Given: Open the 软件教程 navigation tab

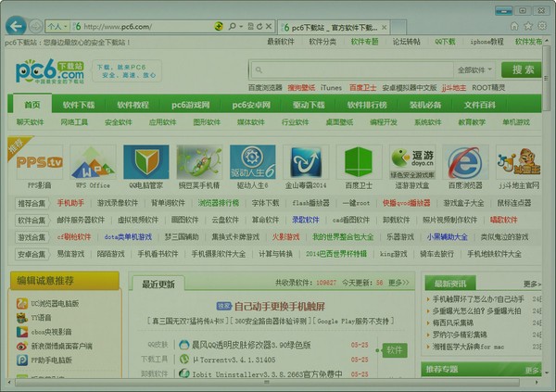Looking at the screenshot, I should tap(133, 105).
